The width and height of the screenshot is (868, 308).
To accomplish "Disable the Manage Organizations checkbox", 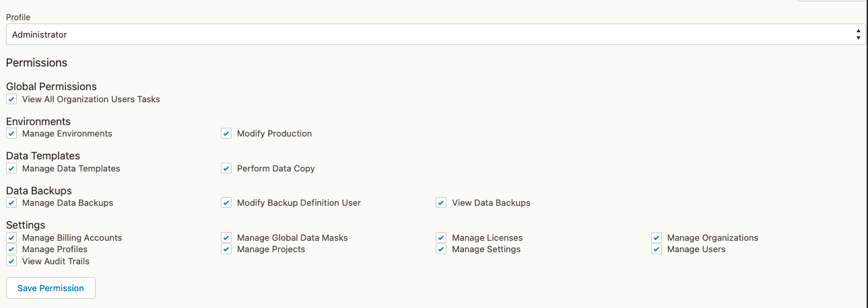I will coord(657,238).
